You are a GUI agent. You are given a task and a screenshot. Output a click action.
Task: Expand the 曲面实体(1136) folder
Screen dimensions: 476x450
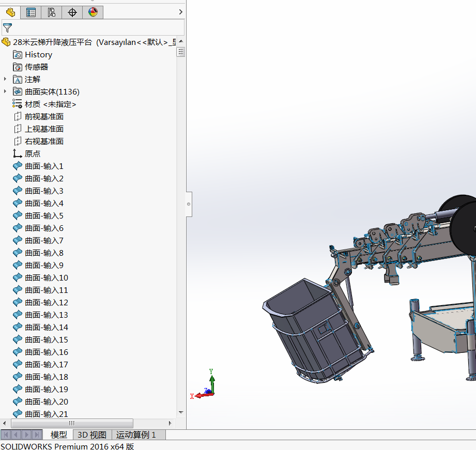pyautogui.click(x=5, y=91)
